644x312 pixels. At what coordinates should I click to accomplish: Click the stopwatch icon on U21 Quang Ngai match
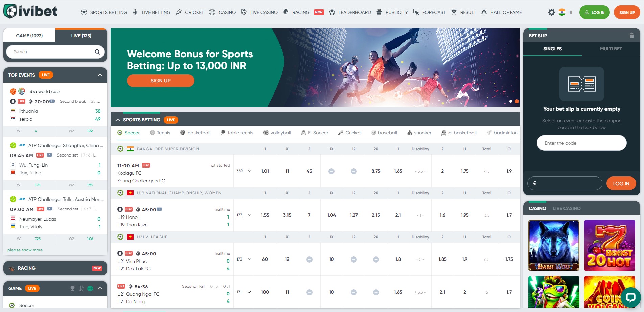point(131,287)
